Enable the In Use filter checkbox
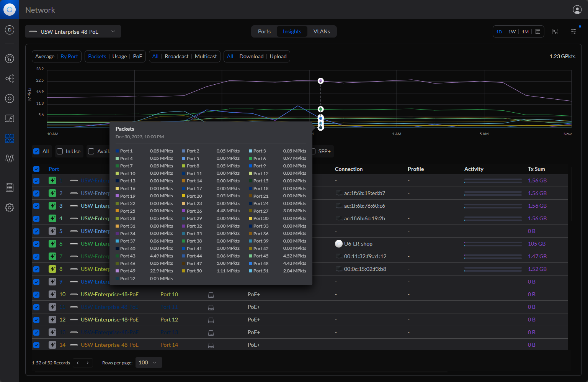Image resolution: width=588 pixels, height=382 pixels. [x=60, y=151]
